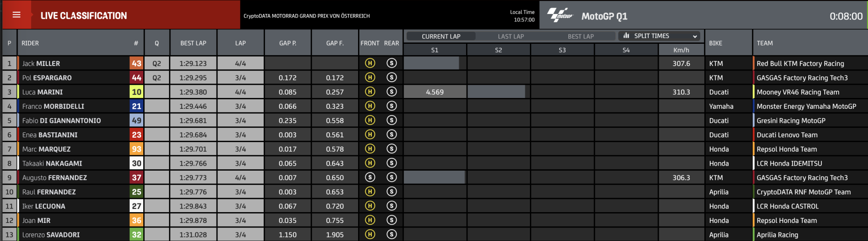
Task: Click Pol Espargaro's rear tyre S icon
Action: pyautogui.click(x=392, y=78)
